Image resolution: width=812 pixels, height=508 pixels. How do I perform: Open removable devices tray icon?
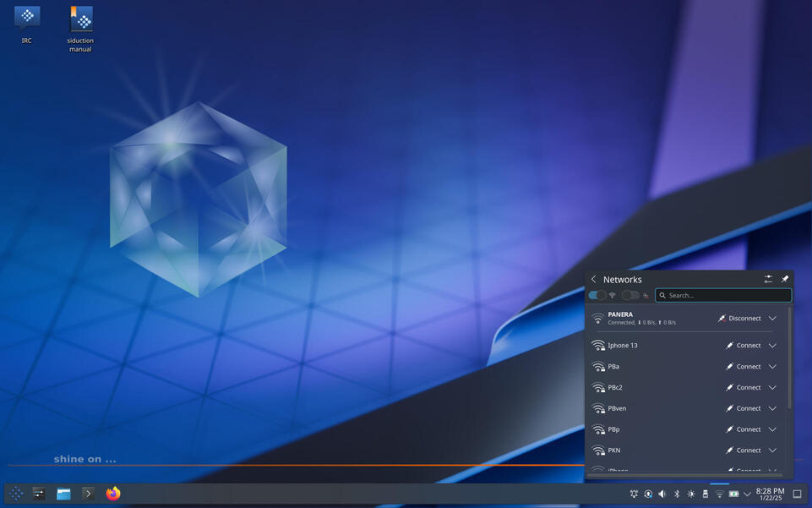[x=705, y=494]
